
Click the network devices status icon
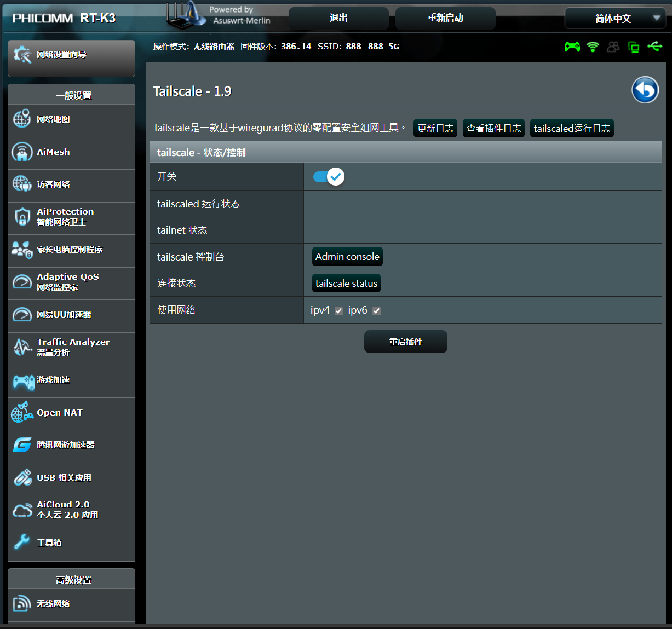click(x=634, y=47)
